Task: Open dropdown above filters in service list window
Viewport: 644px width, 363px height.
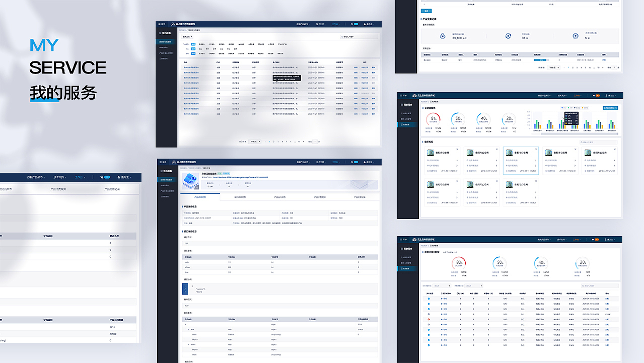Action: point(187,37)
